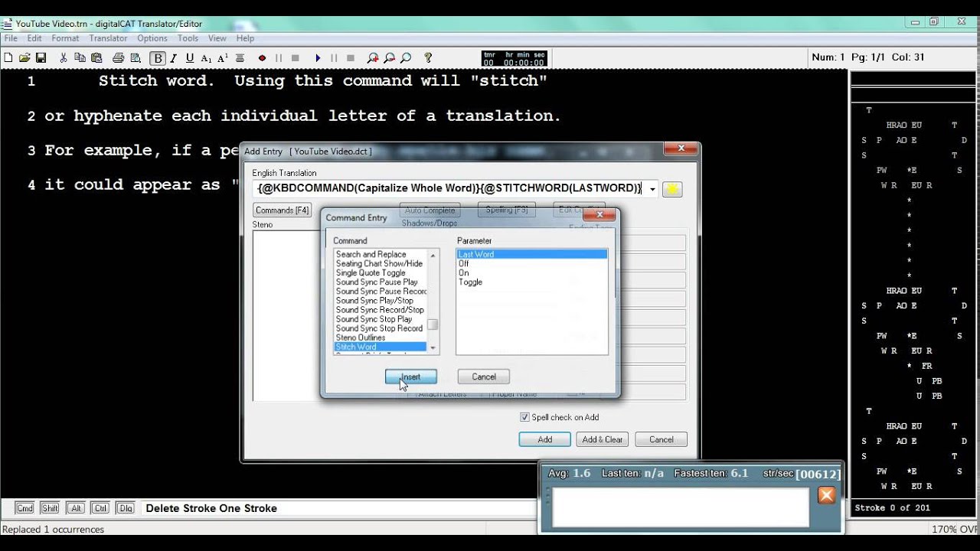The width and height of the screenshot is (980, 551).
Task: Toggle Spell check on Add checkbox
Action: click(524, 417)
